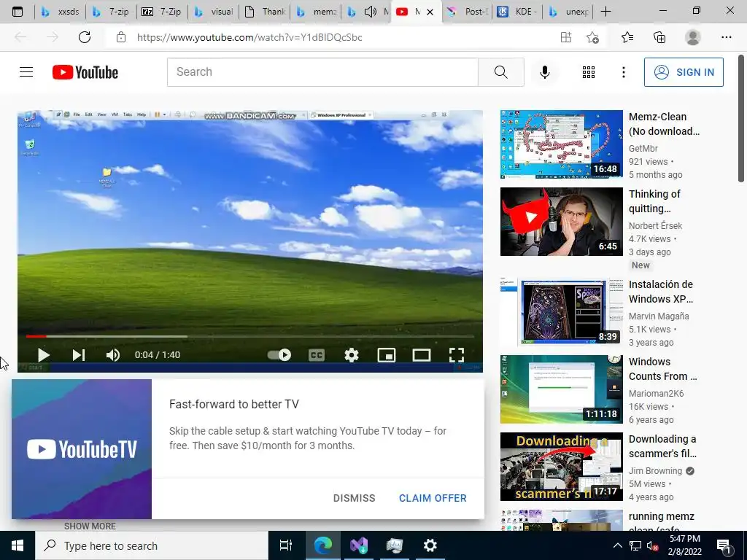The image size is (747, 560).
Task: Seek on the video progress bar
Action: (x=249, y=336)
